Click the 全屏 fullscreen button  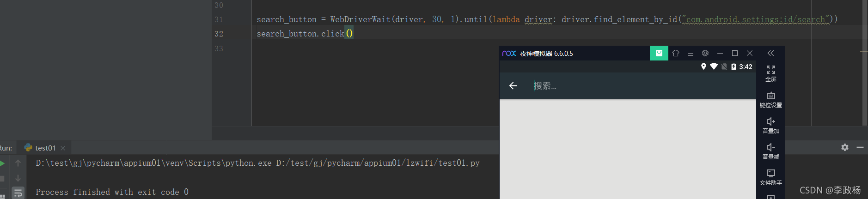click(770, 73)
